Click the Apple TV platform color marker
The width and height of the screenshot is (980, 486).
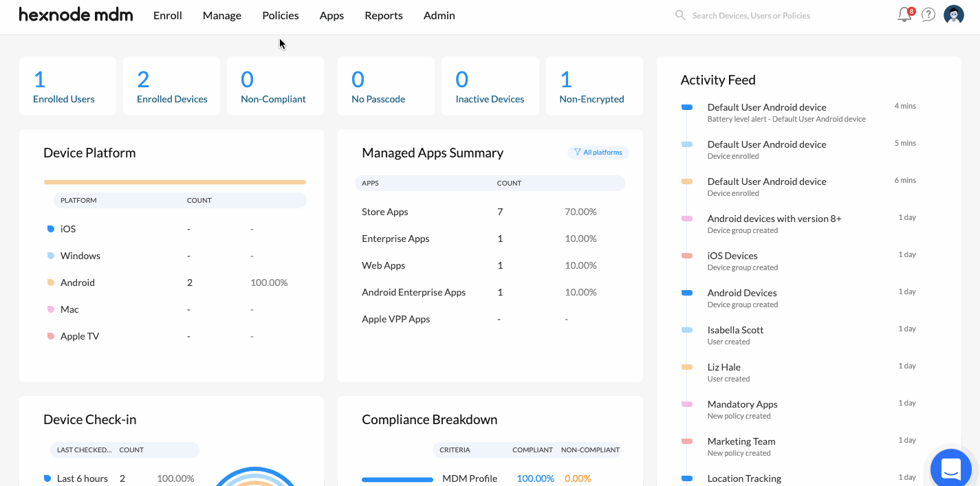tap(50, 336)
